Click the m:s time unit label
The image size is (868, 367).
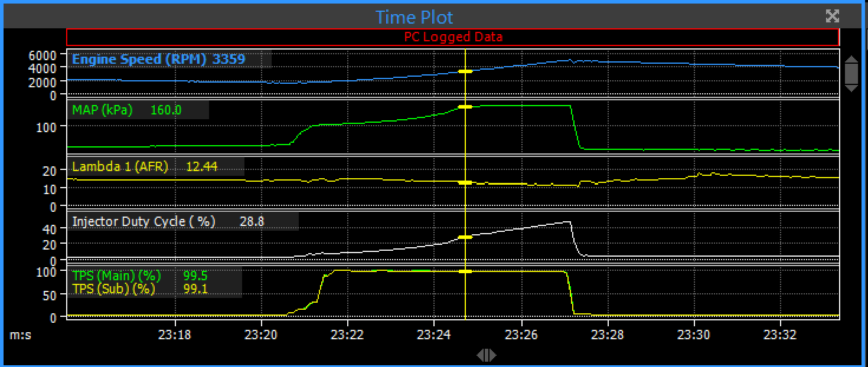pyautogui.click(x=21, y=335)
